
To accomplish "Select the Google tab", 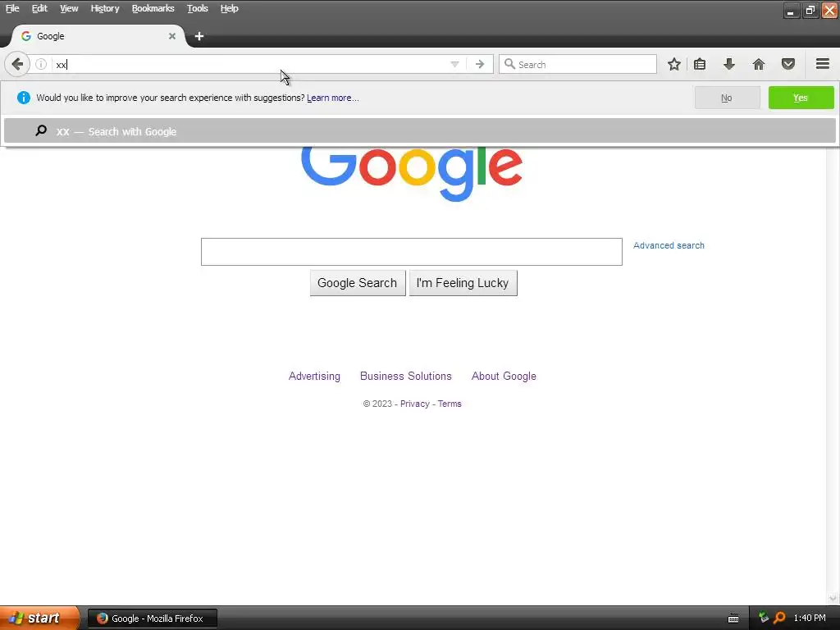I will (x=98, y=36).
